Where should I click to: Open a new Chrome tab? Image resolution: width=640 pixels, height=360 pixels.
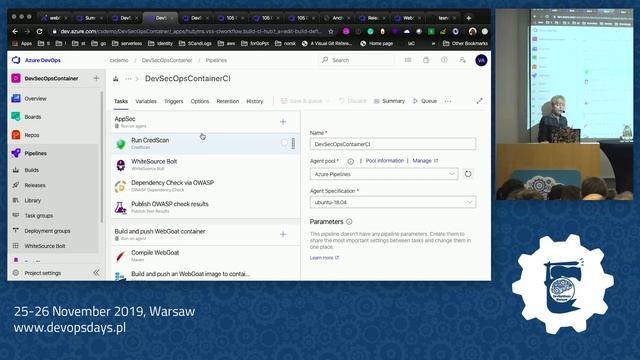pyautogui.click(x=469, y=18)
